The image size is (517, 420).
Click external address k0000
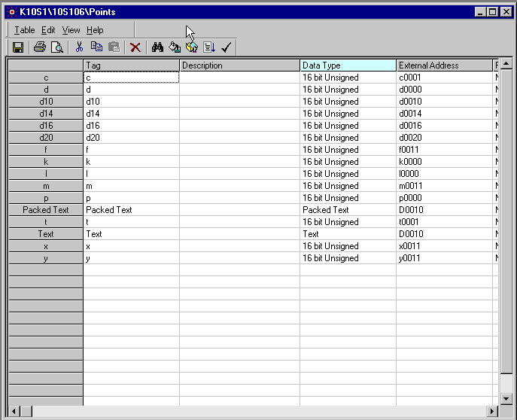(445, 162)
